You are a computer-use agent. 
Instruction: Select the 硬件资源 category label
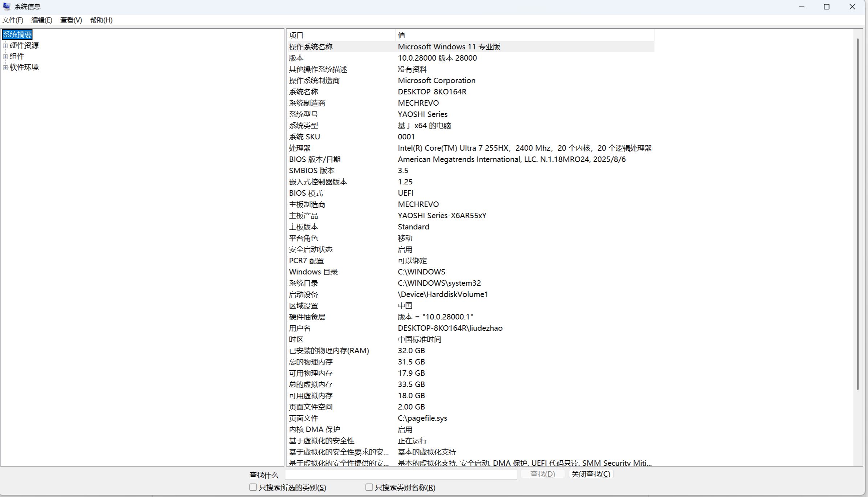pos(24,45)
